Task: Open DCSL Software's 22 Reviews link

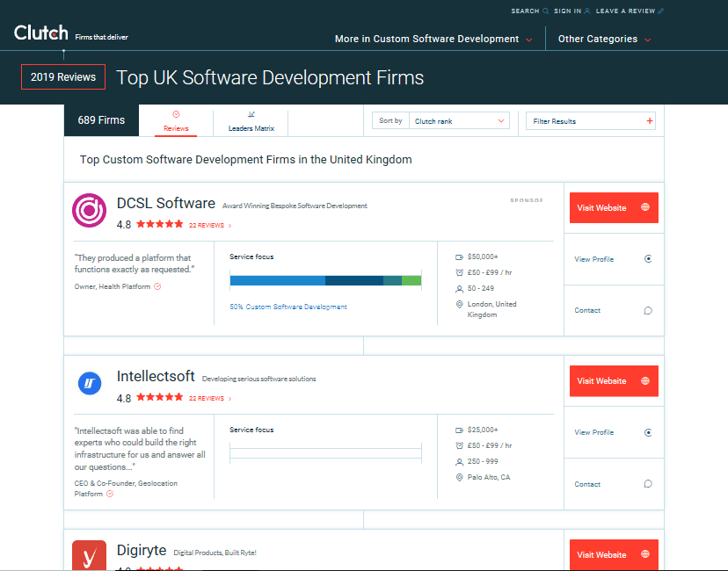Action: [207, 226]
